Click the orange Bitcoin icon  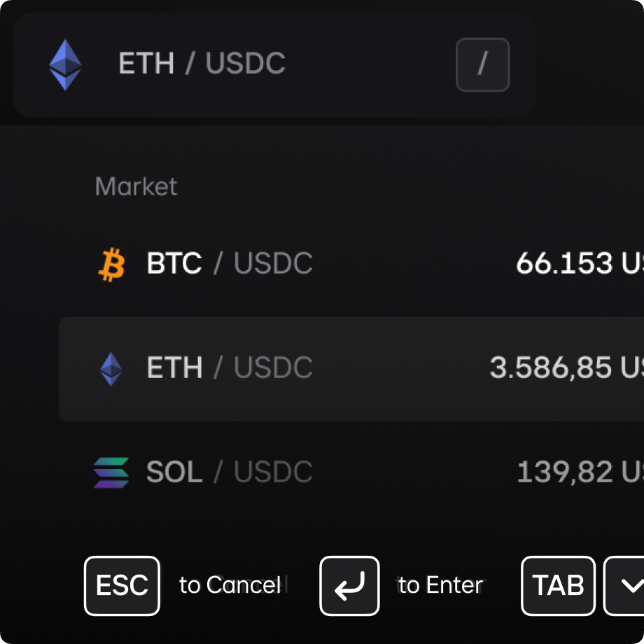tap(112, 265)
